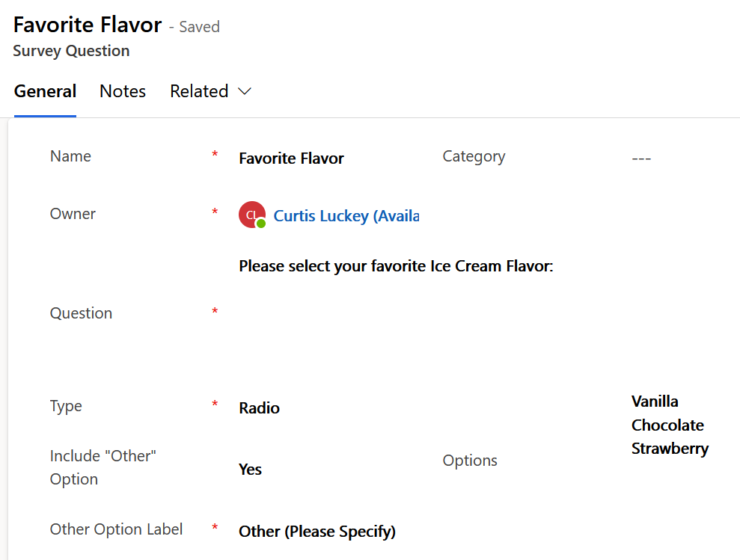Click the empty Category lookup field
The height and width of the screenshot is (560, 740).
[641, 158]
